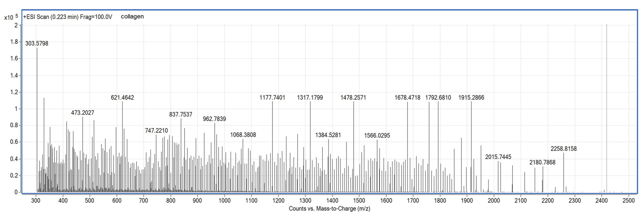The image size is (644, 216).
Task: Click the 1177.7401 peak label
Action: point(272,98)
